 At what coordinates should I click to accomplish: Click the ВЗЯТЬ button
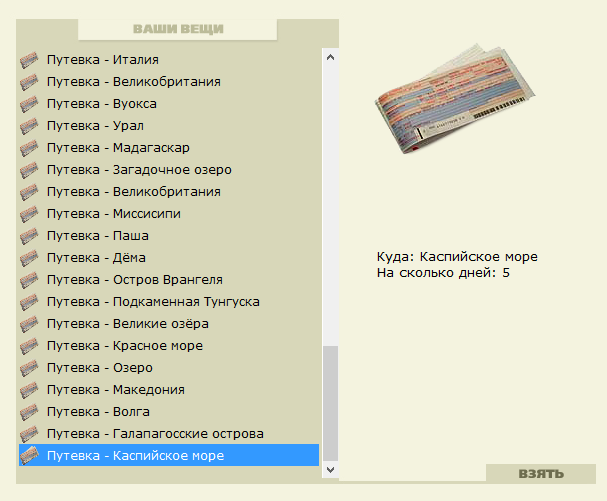tap(541, 474)
